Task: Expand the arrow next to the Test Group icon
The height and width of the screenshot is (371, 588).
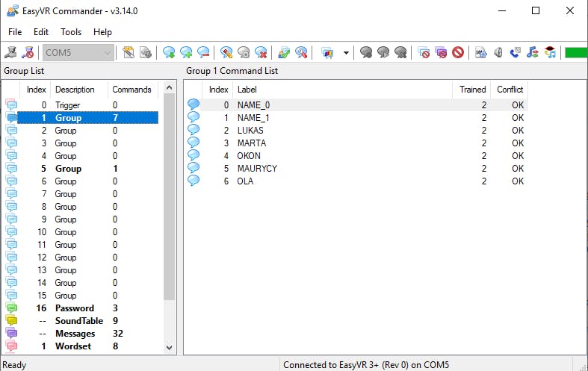Action: (x=346, y=52)
